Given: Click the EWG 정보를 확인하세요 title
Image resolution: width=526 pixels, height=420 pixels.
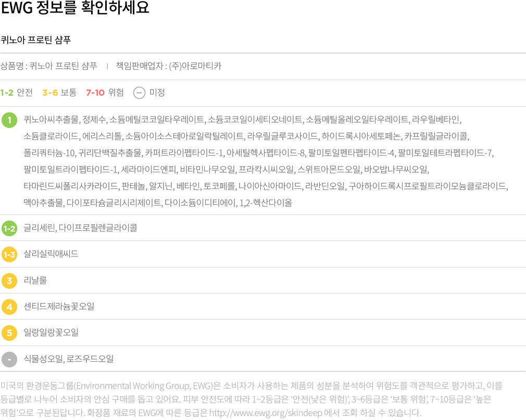Looking at the screenshot, I should click(75, 9).
